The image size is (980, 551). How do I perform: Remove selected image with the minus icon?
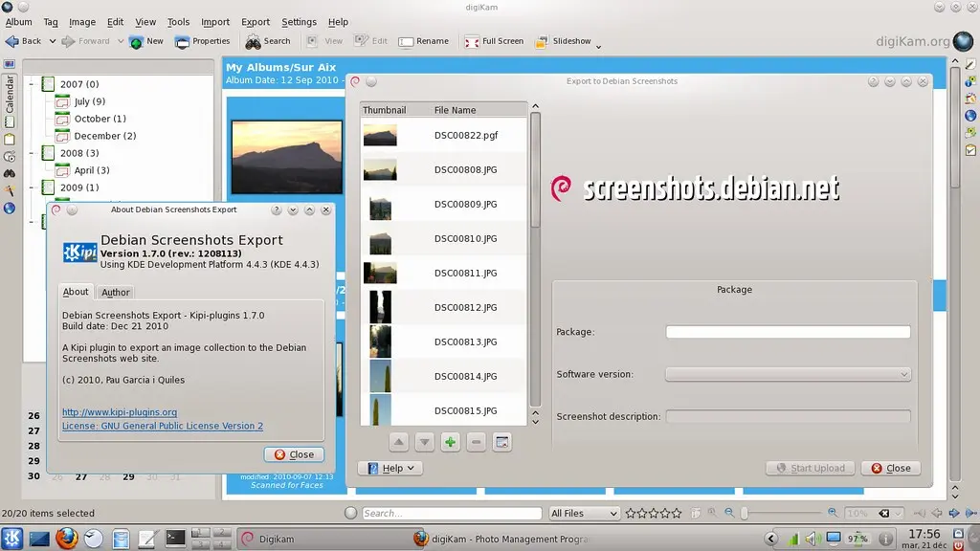(x=476, y=441)
